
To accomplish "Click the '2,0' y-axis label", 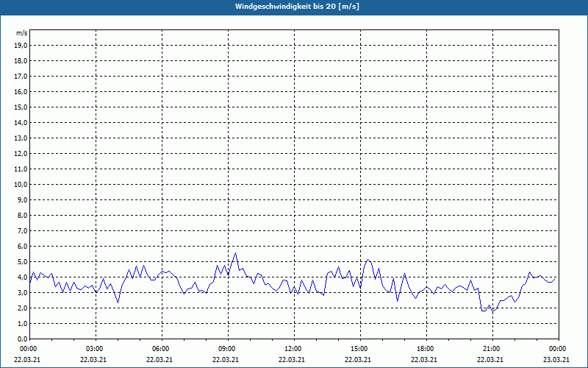I will coord(22,308).
